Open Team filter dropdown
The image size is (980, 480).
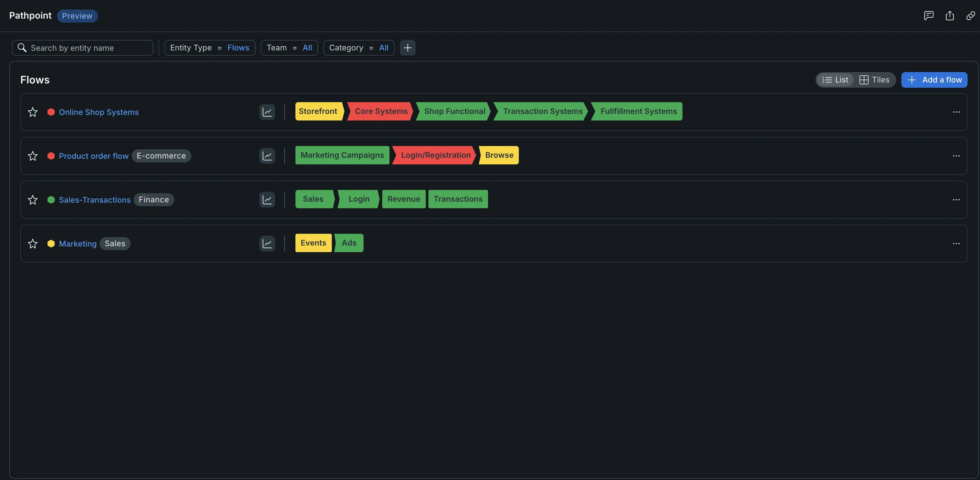289,48
